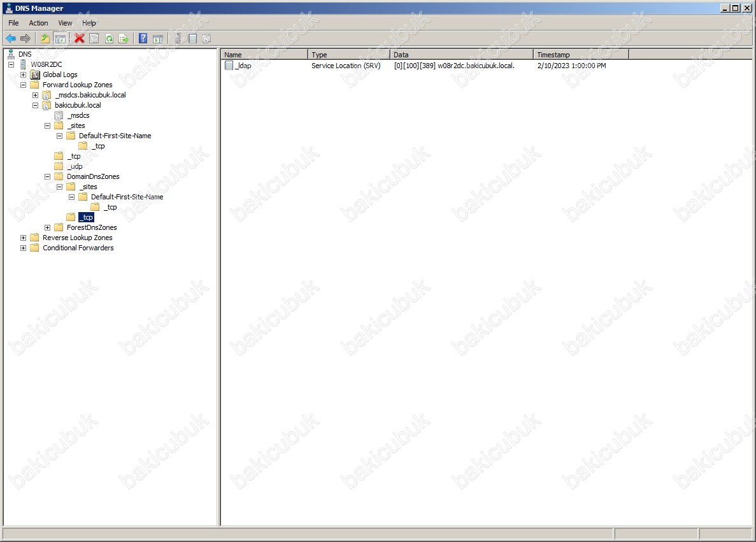Select the bakicubuk.local zone
This screenshot has width=756, height=542.
[78, 105]
